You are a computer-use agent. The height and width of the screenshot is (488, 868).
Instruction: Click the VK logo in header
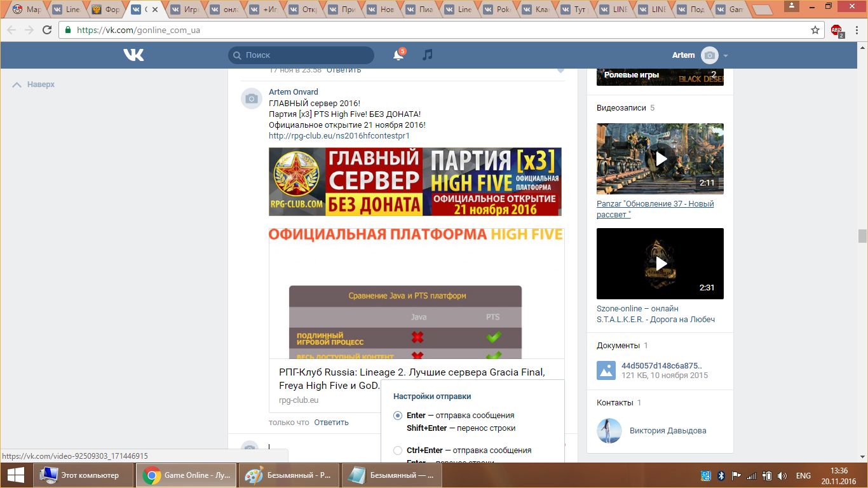pyautogui.click(x=133, y=55)
